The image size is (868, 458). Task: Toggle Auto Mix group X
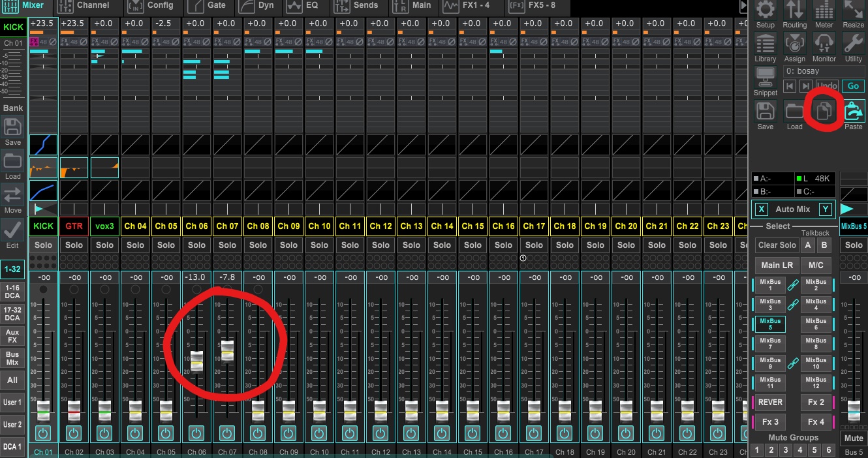pos(761,209)
